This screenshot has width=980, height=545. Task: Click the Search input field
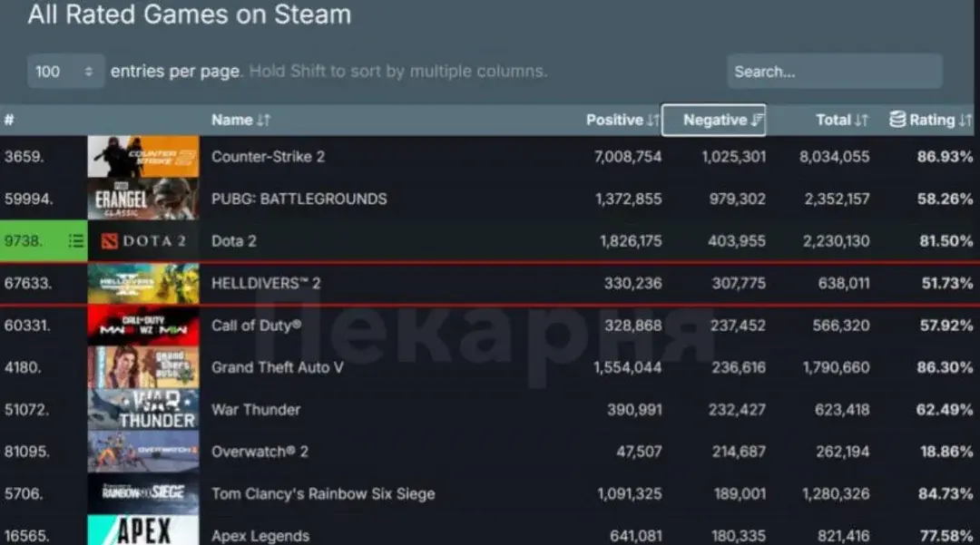835,71
